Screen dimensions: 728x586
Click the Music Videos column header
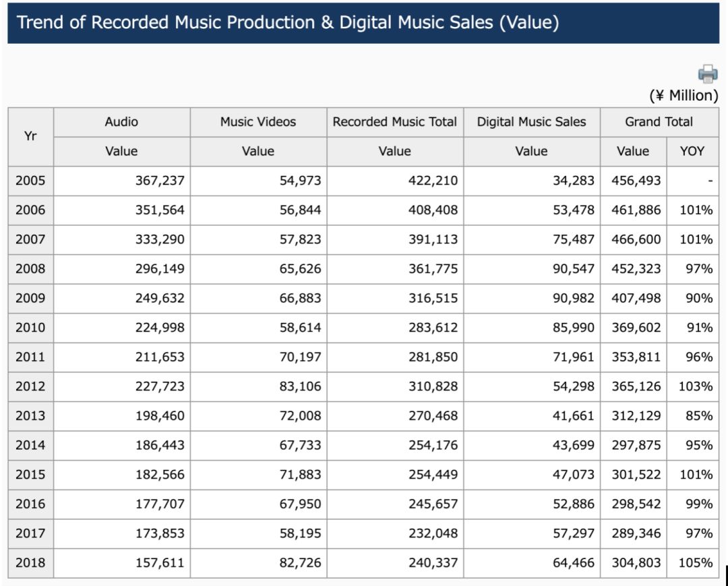point(258,122)
